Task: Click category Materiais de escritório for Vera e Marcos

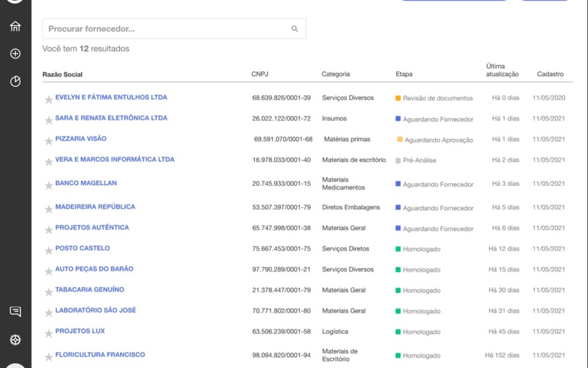Action: pyautogui.click(x=354, y=159)
